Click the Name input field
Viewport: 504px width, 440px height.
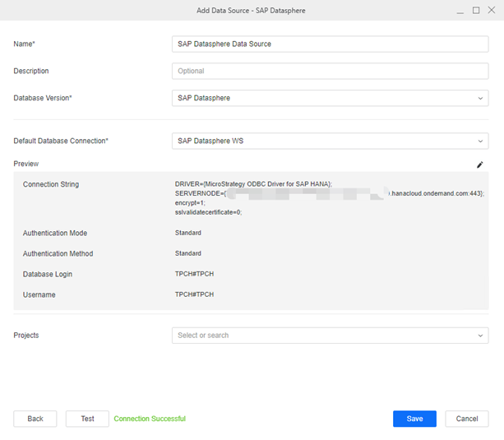click(x=329, y=44)
